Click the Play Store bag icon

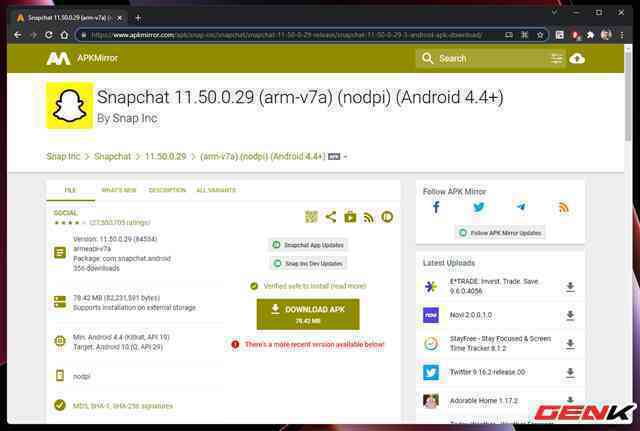coord(350,217)
